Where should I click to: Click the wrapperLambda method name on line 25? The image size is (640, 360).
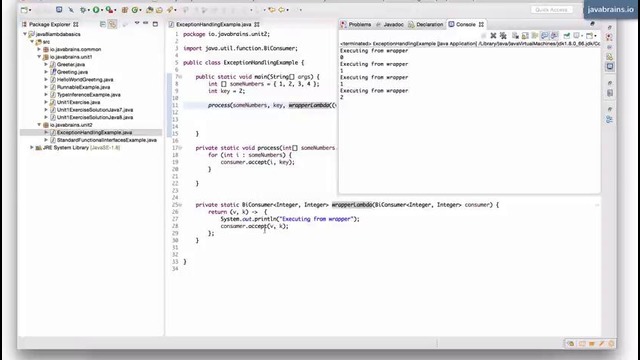(352, 204)
